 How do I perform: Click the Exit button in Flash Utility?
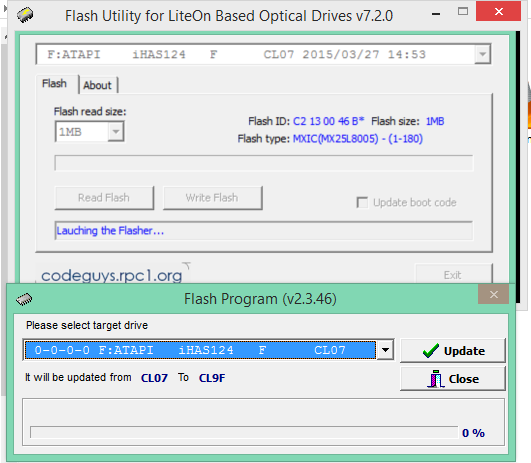pyautogui.click(x=453, y=275)
